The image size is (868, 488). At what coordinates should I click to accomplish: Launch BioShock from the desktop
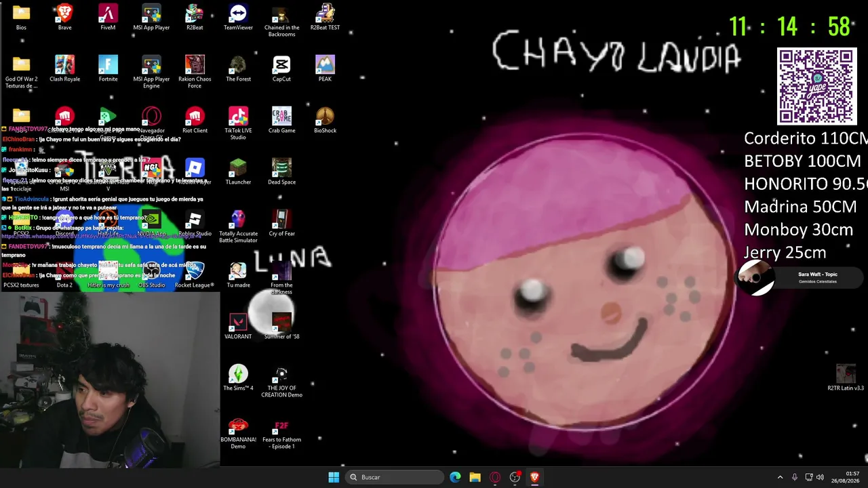pos(325,120)
